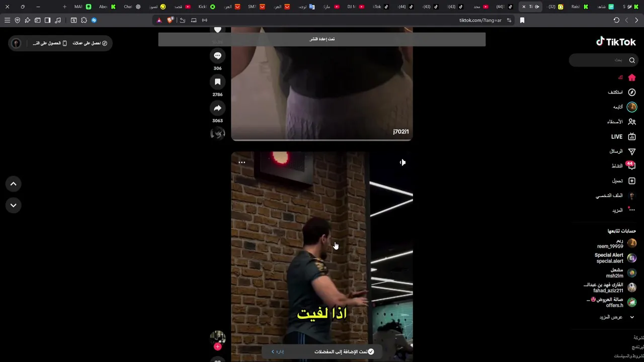Open followed account offers.h
This screenshot has width=644, height=362.
point(612,302)
